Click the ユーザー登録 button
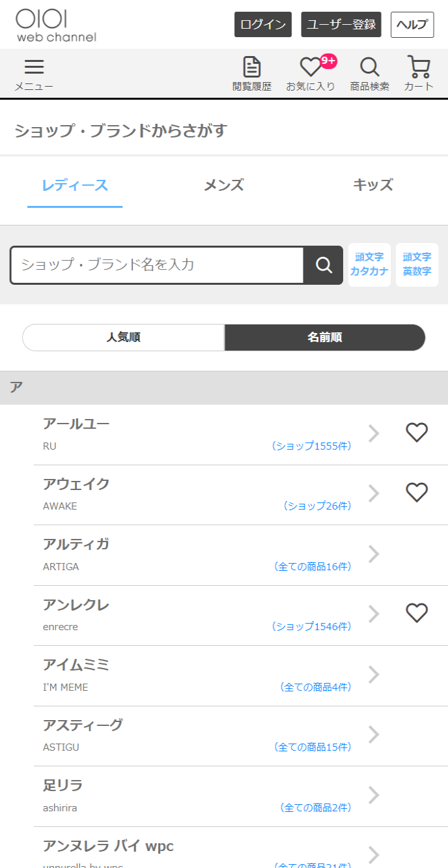448x868 pixels. [341, 25]
